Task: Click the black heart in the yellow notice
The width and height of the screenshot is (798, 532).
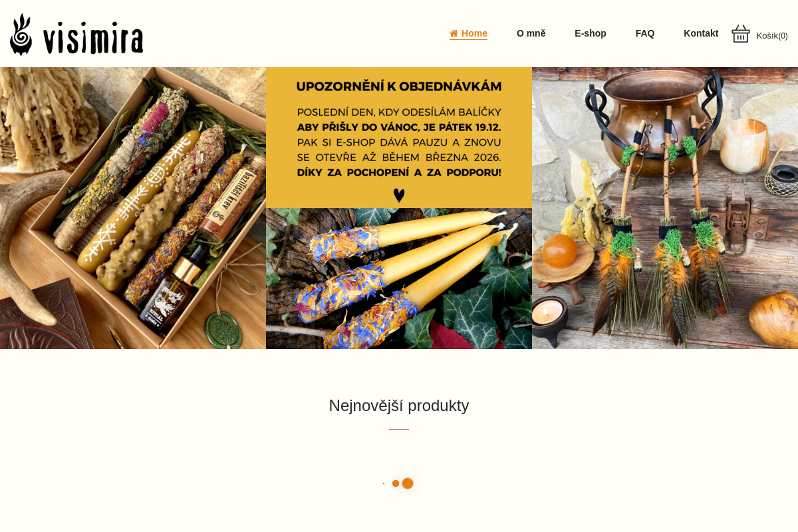Action: click(x=399, y=196)
